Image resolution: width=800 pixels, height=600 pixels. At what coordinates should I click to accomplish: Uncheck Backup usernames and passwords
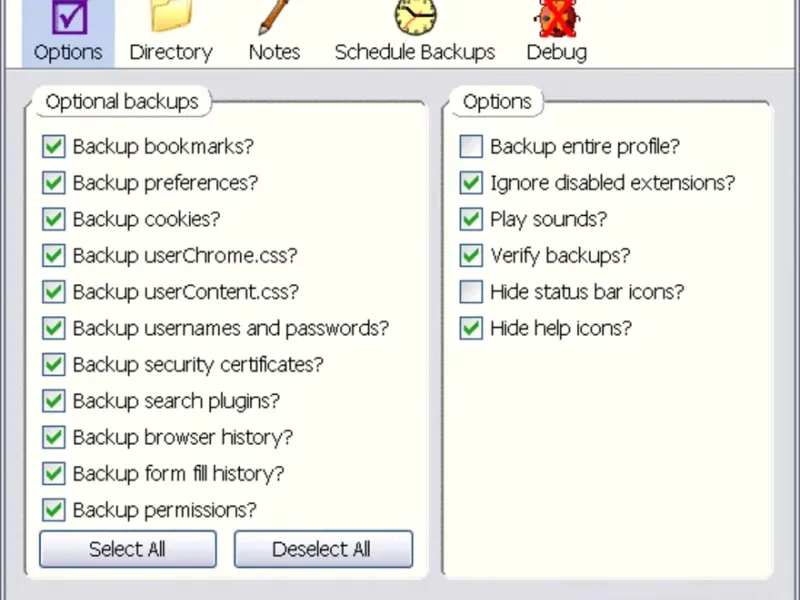[x=54, y=328]
